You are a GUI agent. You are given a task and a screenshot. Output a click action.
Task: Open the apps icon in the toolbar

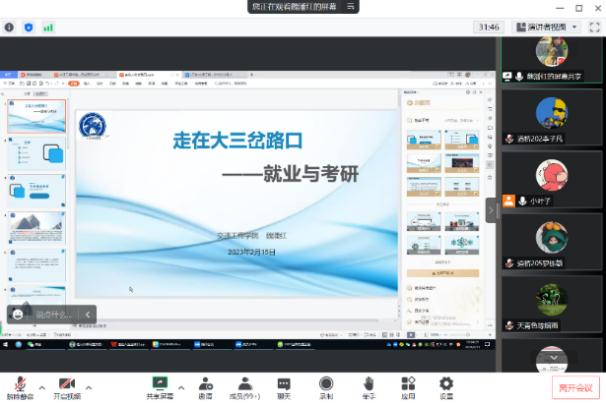(408, 384)
